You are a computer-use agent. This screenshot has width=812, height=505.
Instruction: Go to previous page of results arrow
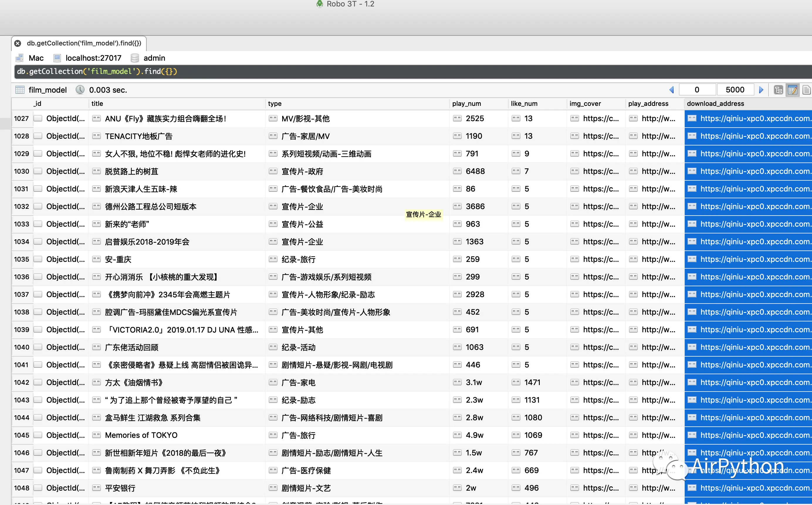coord(671,90)
